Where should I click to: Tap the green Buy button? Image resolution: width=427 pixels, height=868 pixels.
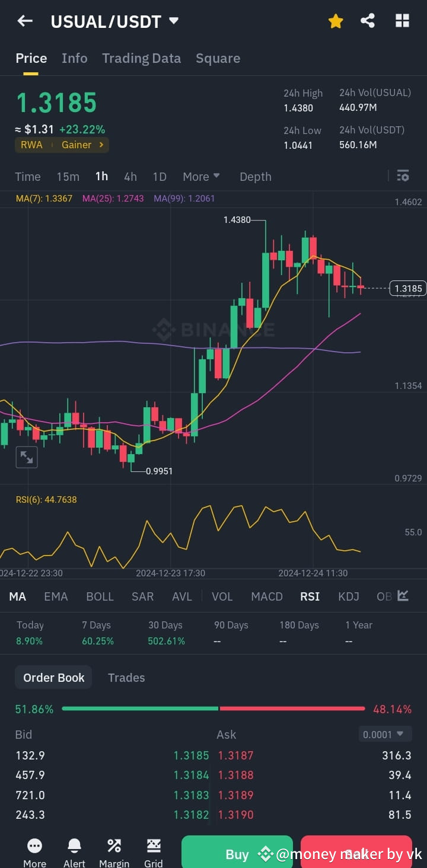(x=237, y=852)
